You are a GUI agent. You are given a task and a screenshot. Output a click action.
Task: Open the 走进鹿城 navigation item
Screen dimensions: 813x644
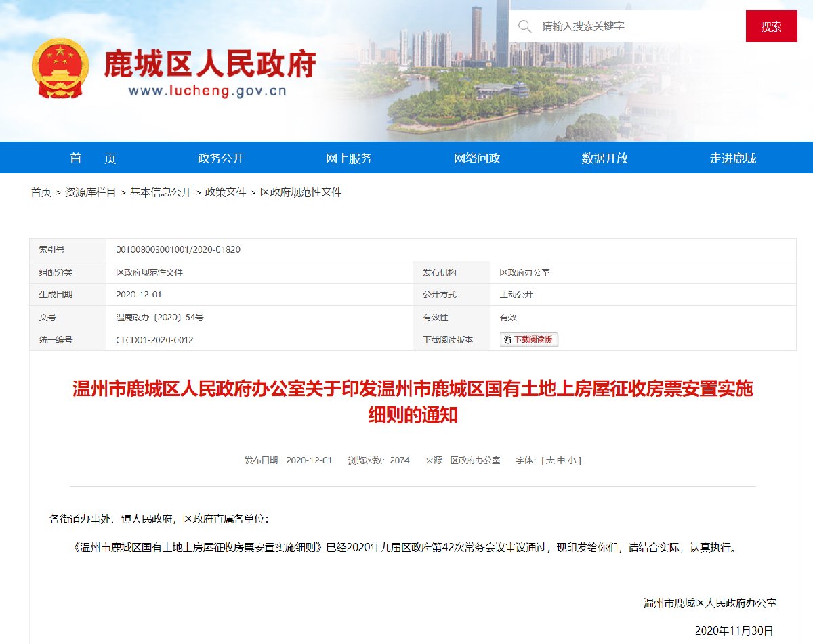(x=733, y=158)
